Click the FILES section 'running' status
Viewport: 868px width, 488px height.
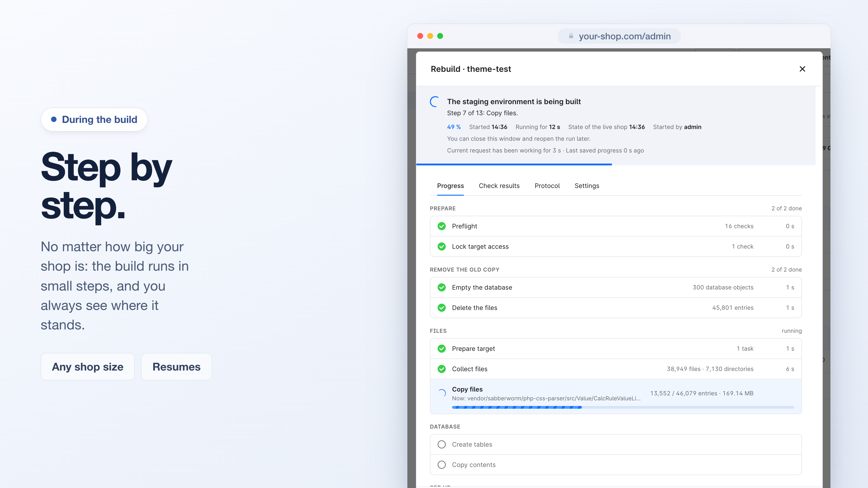pos(792,331)
